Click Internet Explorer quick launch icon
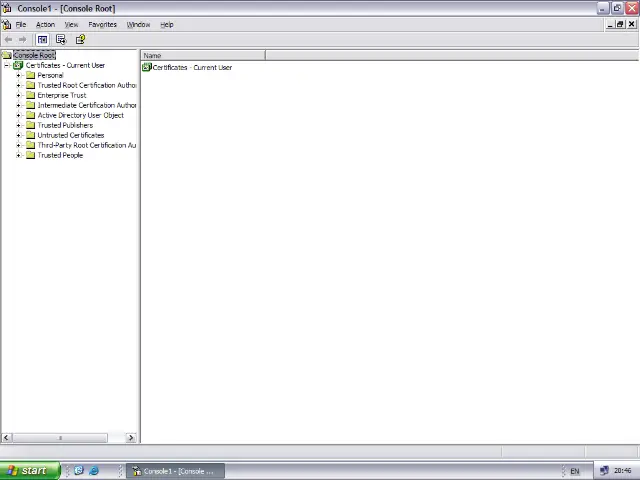640x480 pixels. [94, 471]
